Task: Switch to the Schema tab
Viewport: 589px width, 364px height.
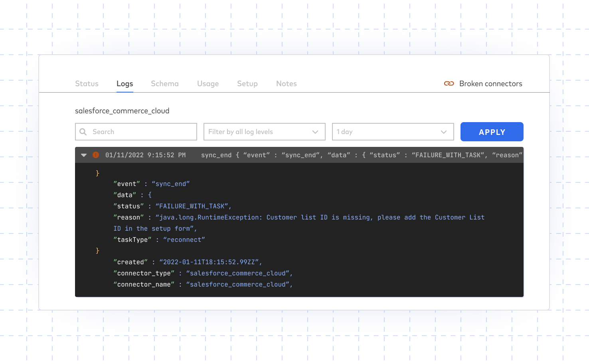Action: [x=164, y=84]
